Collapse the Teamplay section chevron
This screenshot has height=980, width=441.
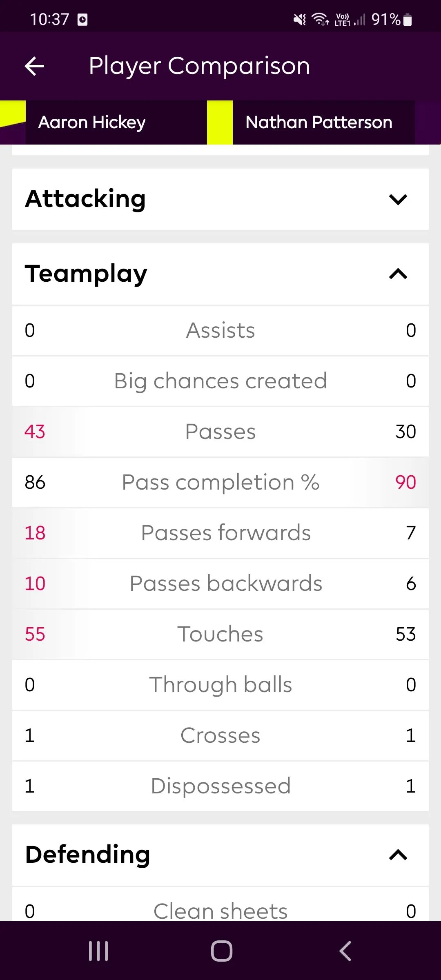[x=398, y=274]
